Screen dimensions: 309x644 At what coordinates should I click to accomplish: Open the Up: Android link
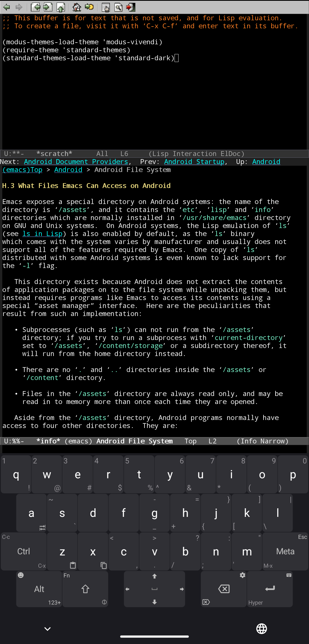click(x=266, y=162)
